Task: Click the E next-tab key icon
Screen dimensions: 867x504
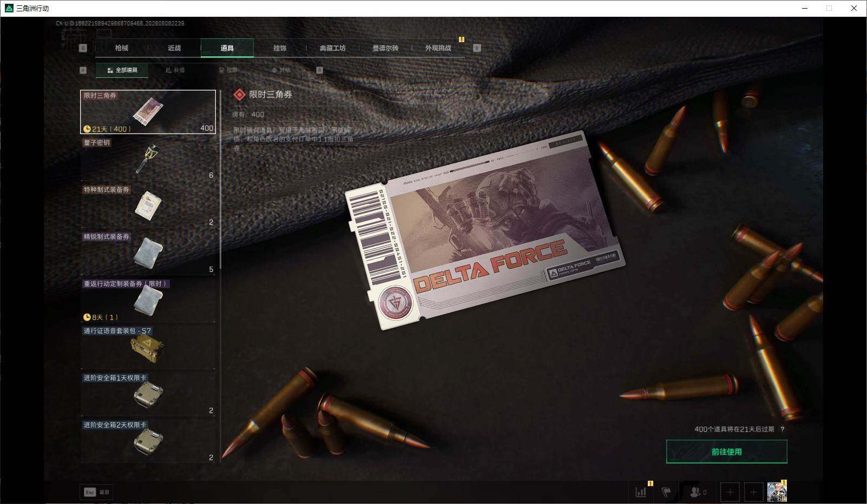Action: click(477, 48)
